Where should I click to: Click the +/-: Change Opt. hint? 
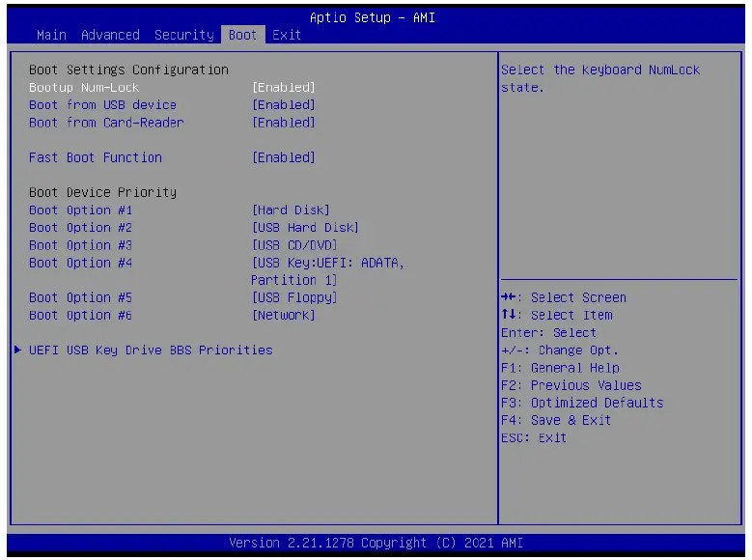[x=560, y=350]
